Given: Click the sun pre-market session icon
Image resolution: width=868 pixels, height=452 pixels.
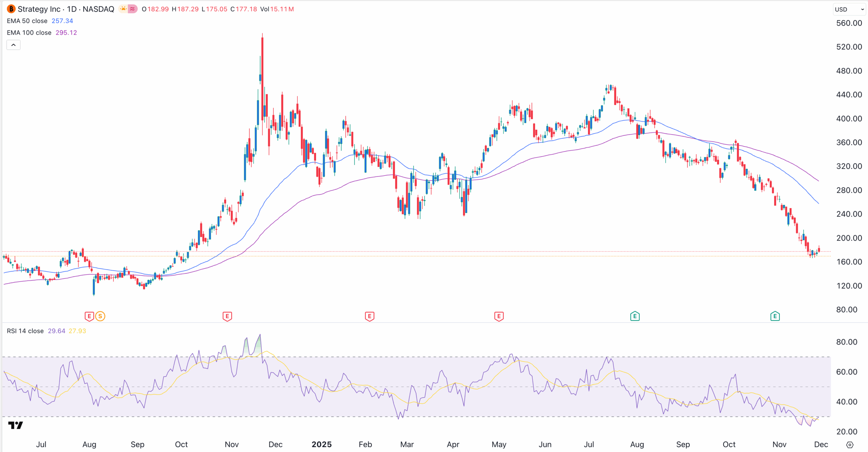Looking at the screenshot, I should (x=123, y=9).
